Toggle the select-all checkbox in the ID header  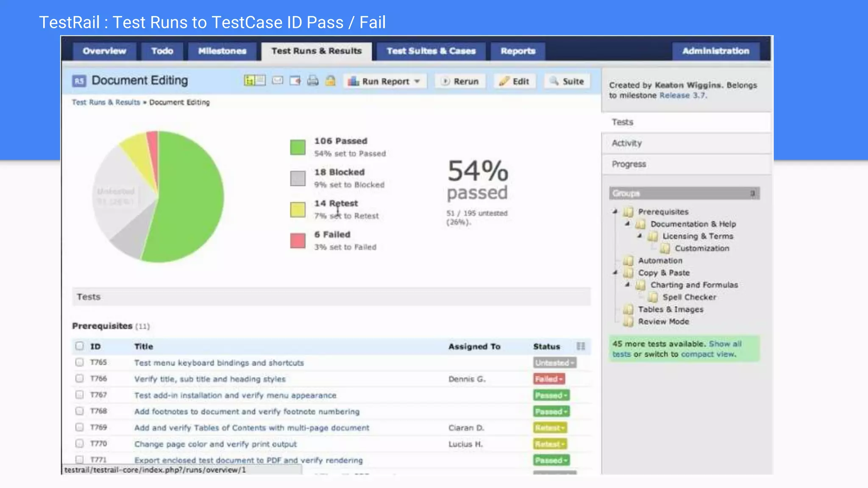[79, 346]
